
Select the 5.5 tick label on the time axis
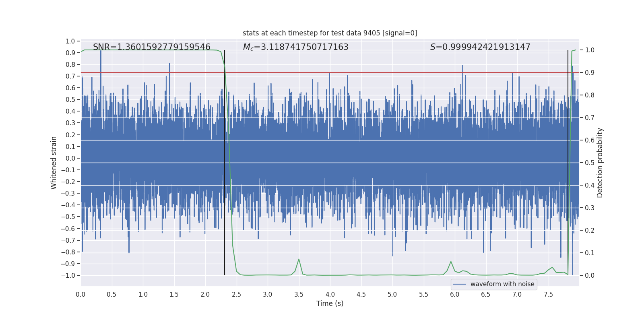click(x=423, y=295)
